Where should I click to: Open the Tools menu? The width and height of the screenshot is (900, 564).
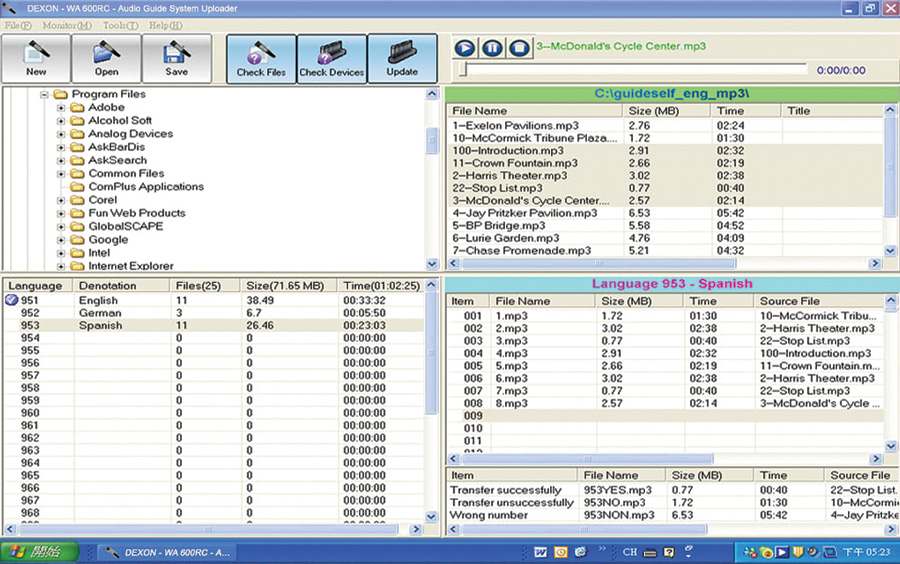pos(120,25)
